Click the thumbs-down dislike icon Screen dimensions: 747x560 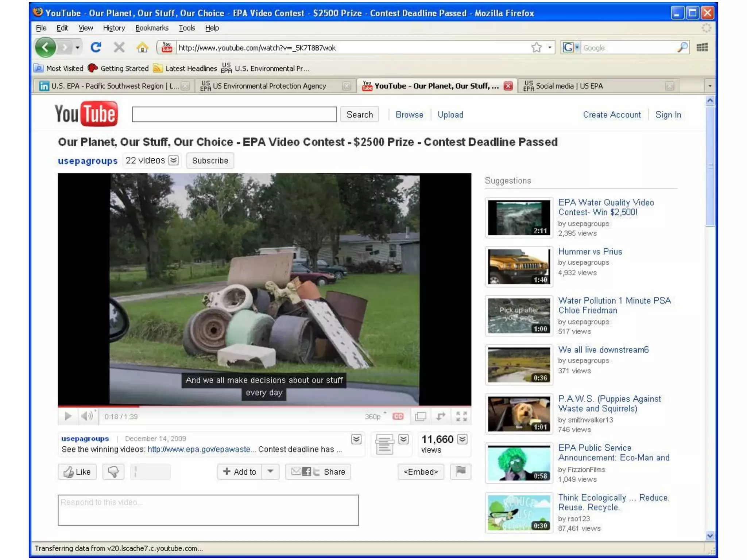[x=113, y=472]
